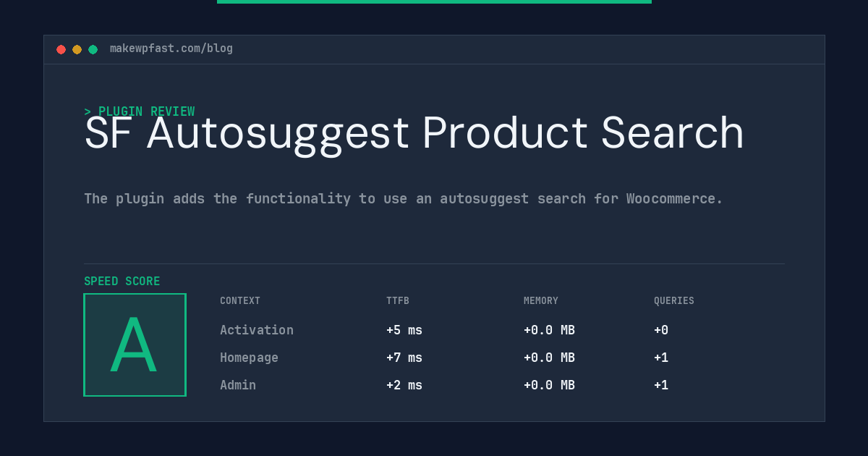
Task: Click the Homepage queries value +1
Action: click(x=661, y=358)
